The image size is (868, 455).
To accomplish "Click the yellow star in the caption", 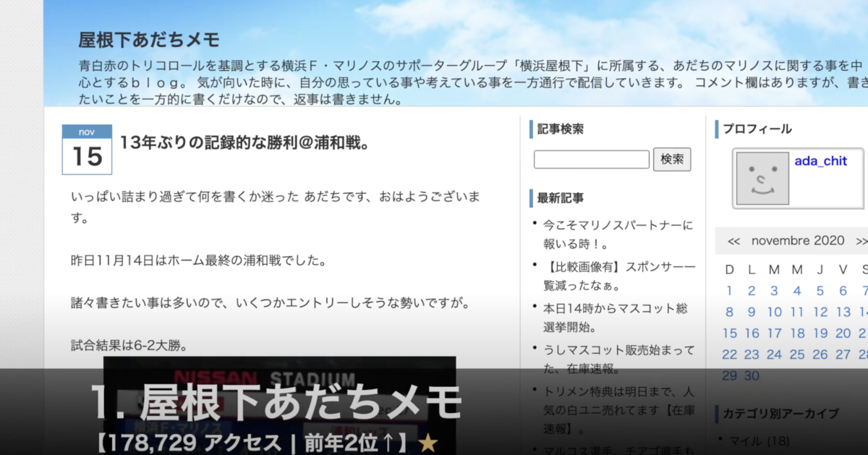I will (428, 443).
